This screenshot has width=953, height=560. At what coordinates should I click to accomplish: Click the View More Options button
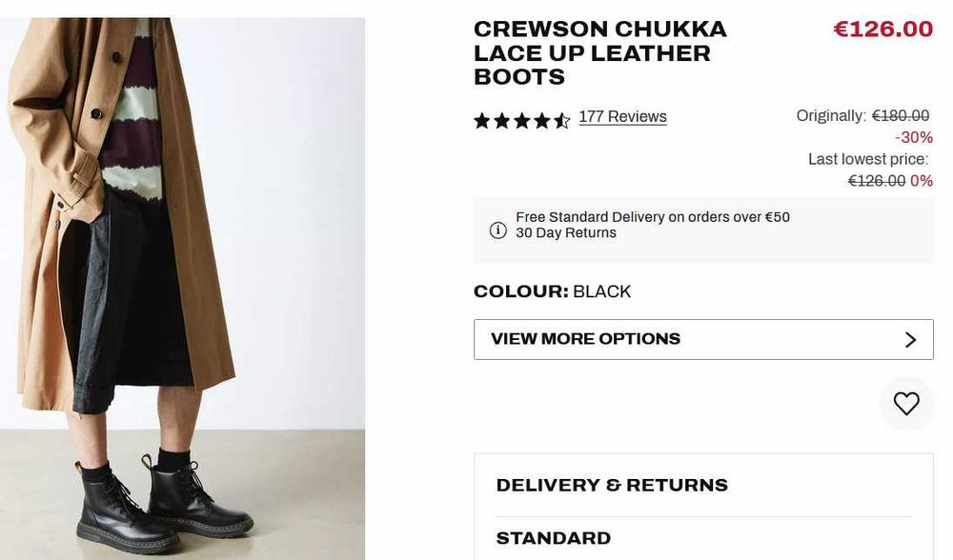[702, 340]
